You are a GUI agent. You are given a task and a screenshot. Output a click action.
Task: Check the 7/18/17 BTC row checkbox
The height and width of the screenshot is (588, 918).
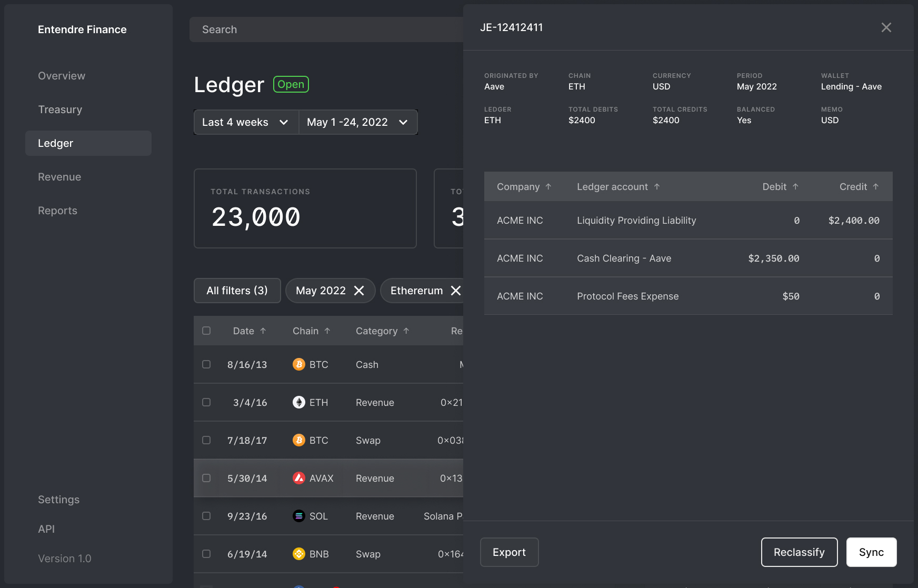(x=206, y=440)
